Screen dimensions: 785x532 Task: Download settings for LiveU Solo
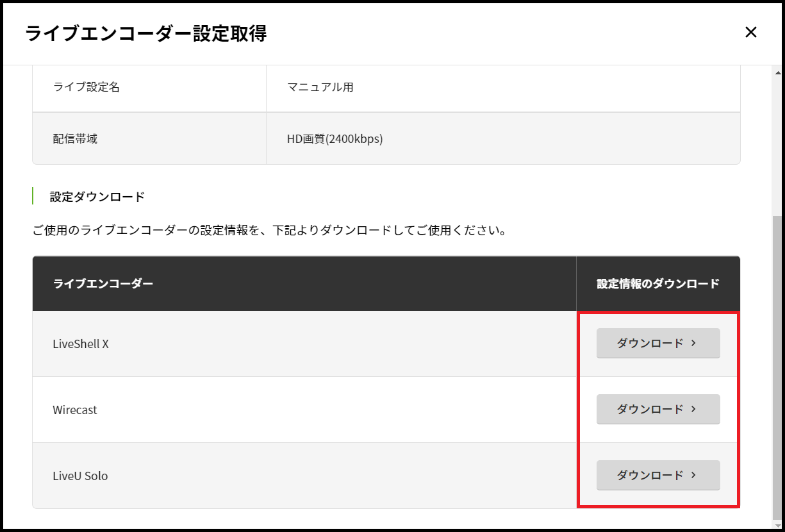pyautogui.click(x=657, y=476)
